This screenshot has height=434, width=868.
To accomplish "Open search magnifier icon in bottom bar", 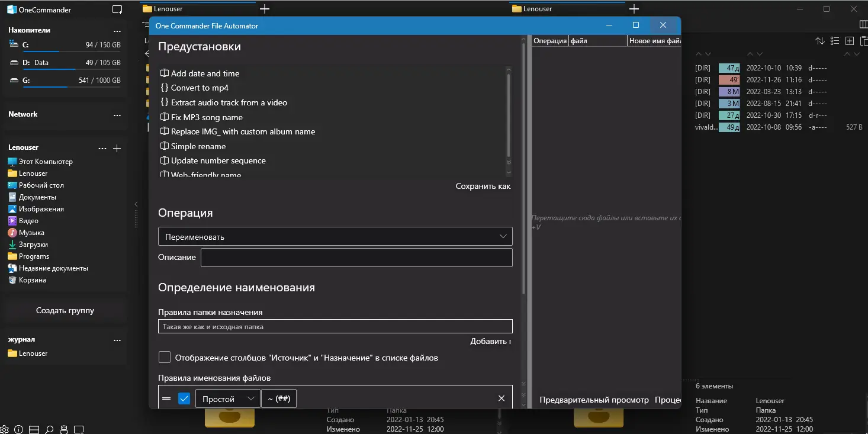I will (x=50, y=429).
